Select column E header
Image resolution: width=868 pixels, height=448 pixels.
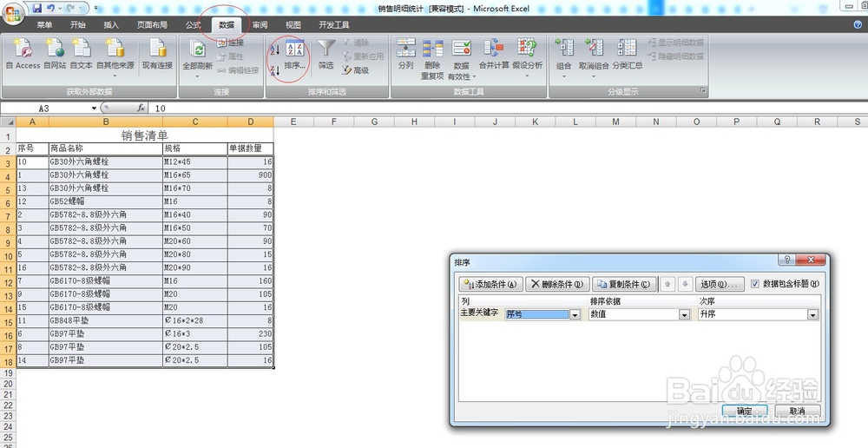tap(293, 122)
